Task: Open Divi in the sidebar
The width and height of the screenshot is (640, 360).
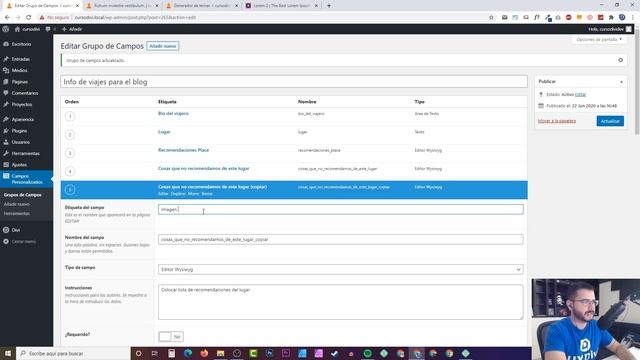Action: click(x=16, y=230)
